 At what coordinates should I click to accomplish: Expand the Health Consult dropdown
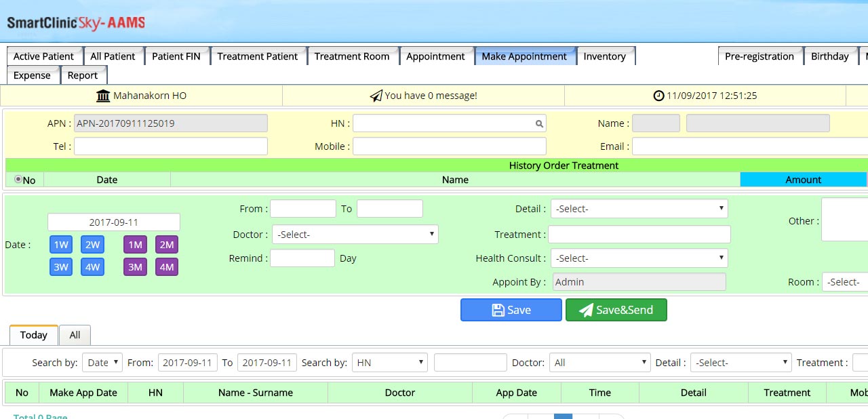(639, 258)
